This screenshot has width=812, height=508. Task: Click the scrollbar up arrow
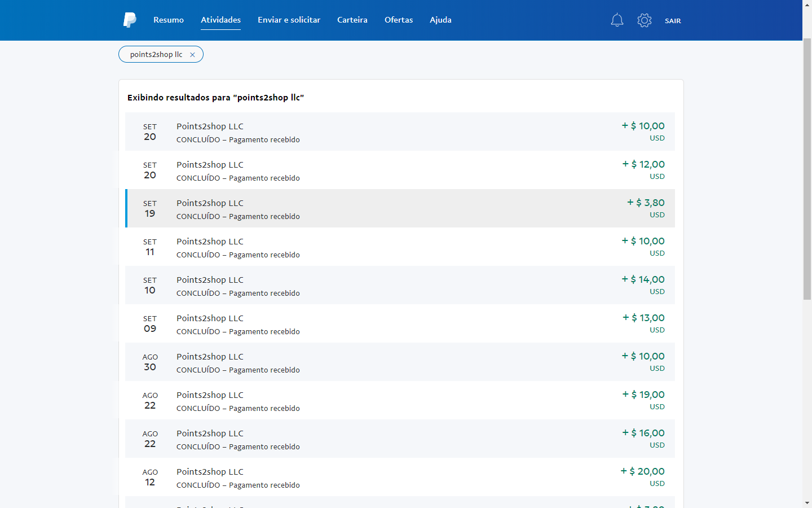[807, 5]
